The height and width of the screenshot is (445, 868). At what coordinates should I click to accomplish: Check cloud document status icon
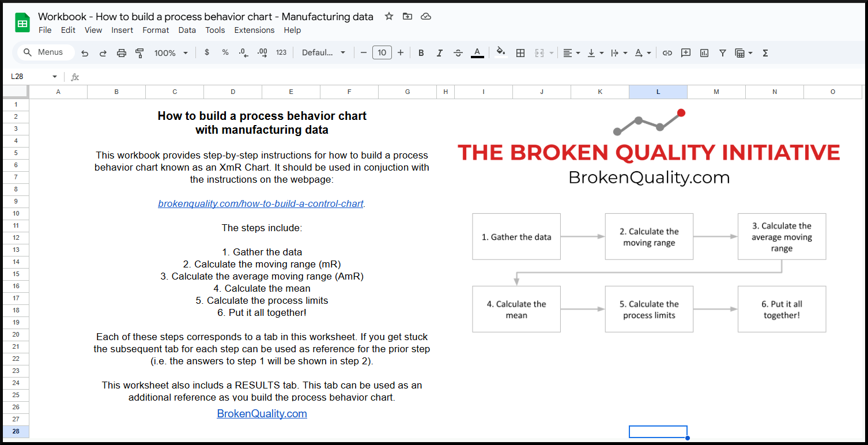[x=426, y=16]
